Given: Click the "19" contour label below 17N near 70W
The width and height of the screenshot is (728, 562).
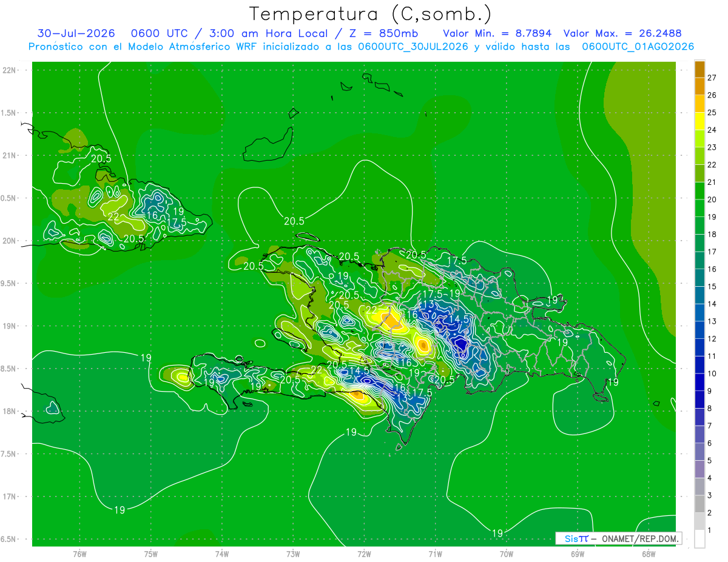Looking at the screenshot, I should (x=497, y=534).
